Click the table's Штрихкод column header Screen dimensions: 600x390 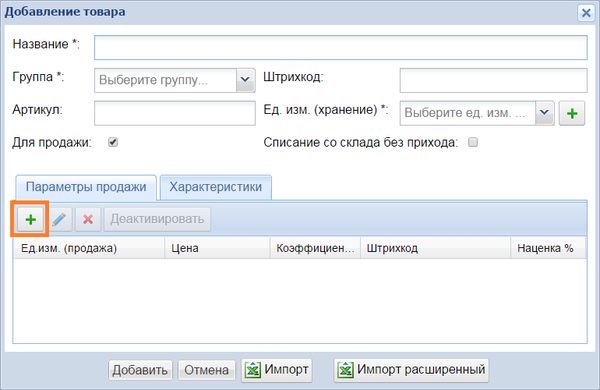click(x=435, y=248)
